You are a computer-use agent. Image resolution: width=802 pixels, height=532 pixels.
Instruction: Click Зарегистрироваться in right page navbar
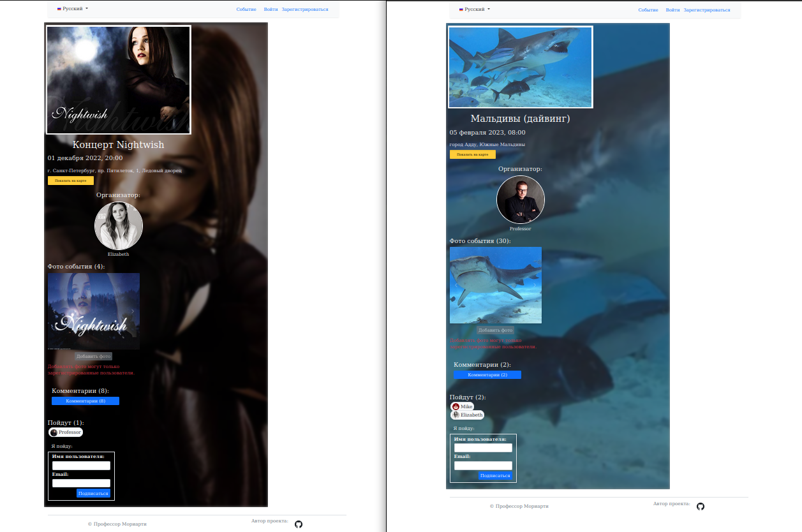pyautogui.click(x=707, y=10)
